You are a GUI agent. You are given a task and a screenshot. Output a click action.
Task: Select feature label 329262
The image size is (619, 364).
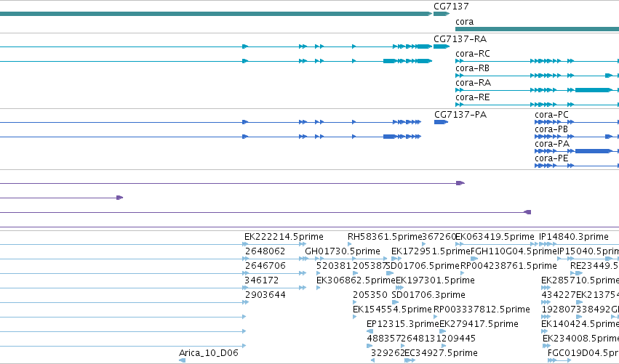click(388, 353)
